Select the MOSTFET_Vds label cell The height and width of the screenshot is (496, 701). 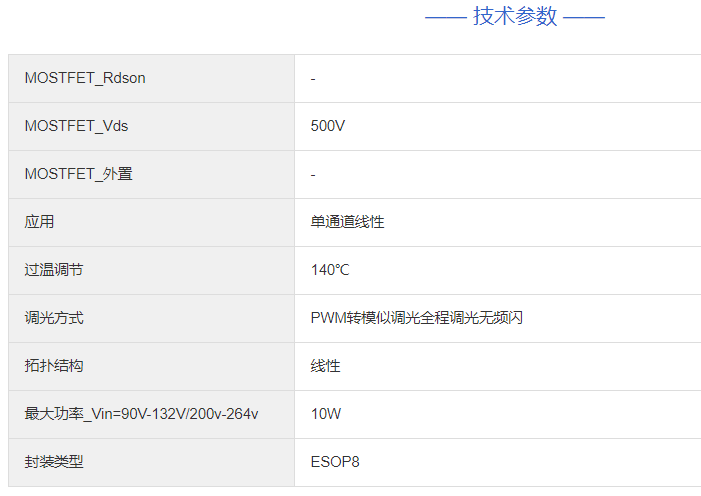76,126
